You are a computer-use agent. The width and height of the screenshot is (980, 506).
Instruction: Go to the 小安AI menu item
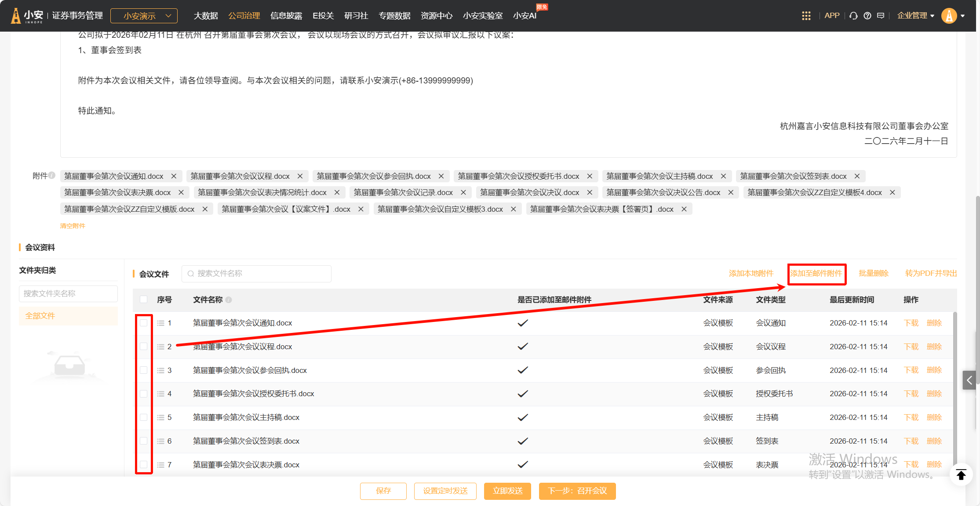[525, 16]
